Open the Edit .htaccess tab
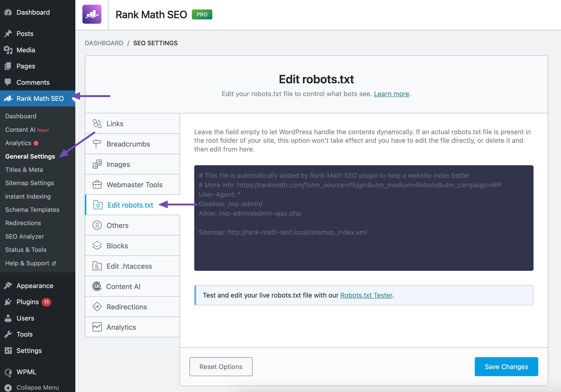The width and height of the screenshot is (561, 392). pyautogui.click(x=132, y=266)
